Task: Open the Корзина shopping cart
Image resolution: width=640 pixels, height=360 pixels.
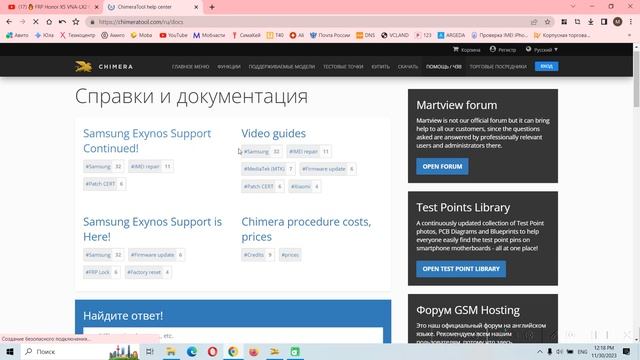Action: (x=467, y=49)
